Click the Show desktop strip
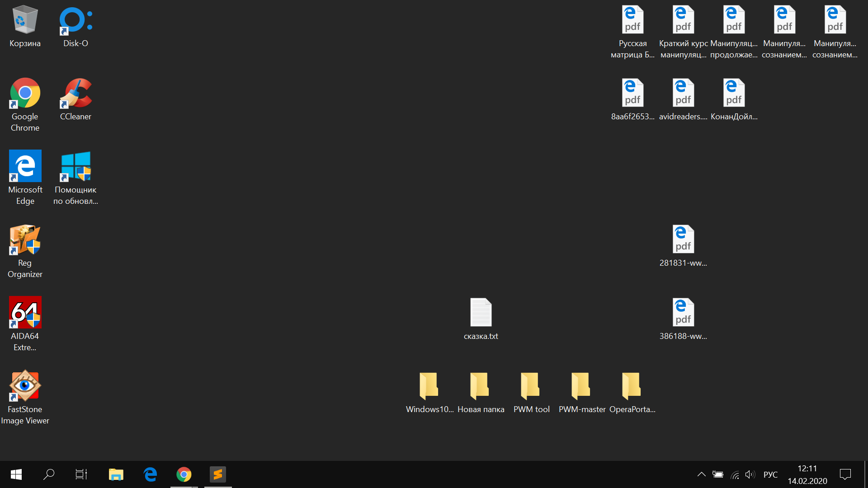The width and height of the screenshot is (868, 488). (x=865, y=474)
